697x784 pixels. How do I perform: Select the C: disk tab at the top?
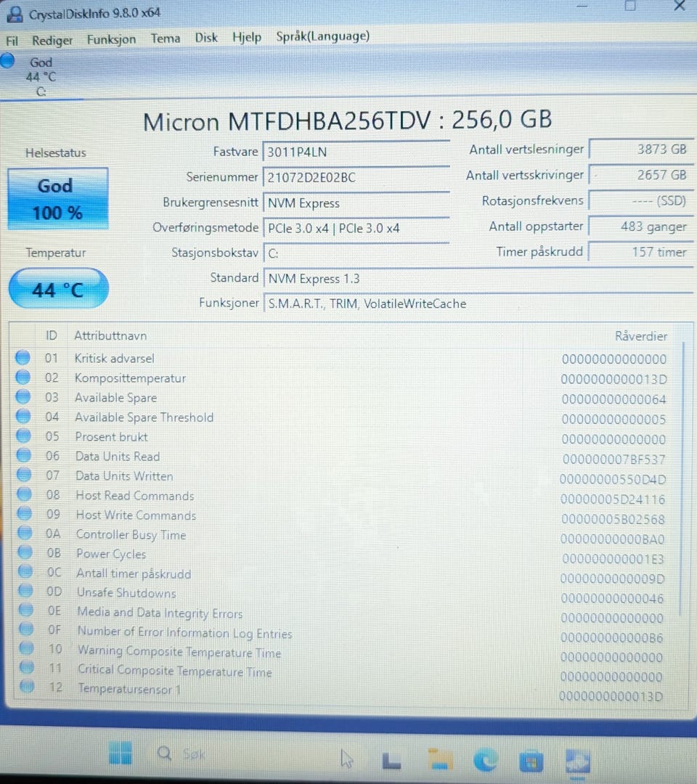[41, 76]
